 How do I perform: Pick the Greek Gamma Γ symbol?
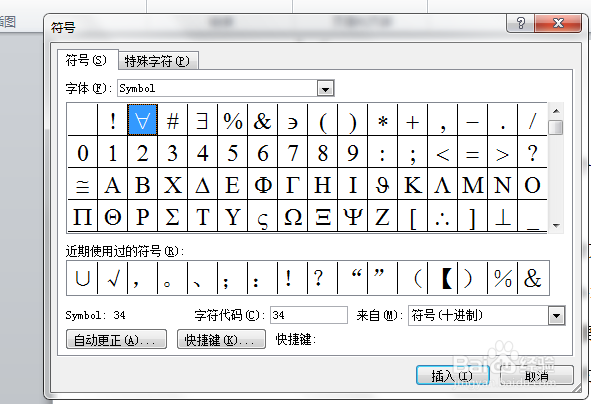click(292, 184)
